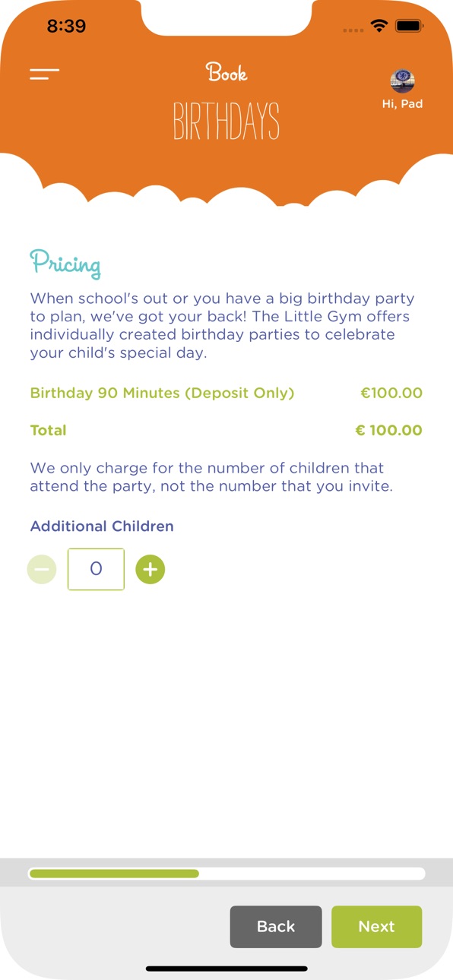The height and width of the screenshot is (980, 453).
Task: Tap the unfilled portion of progress bar
Action: click(x=312, y=874)
